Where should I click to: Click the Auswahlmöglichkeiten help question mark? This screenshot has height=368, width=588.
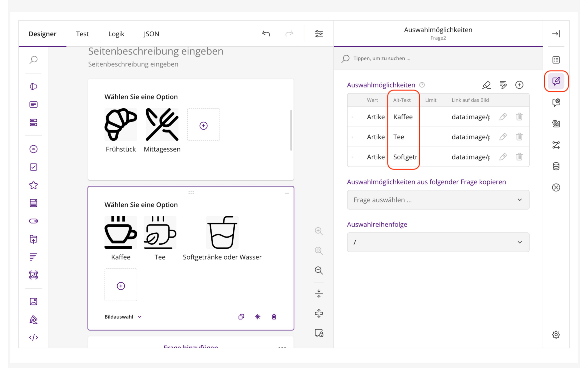point(422,85)
